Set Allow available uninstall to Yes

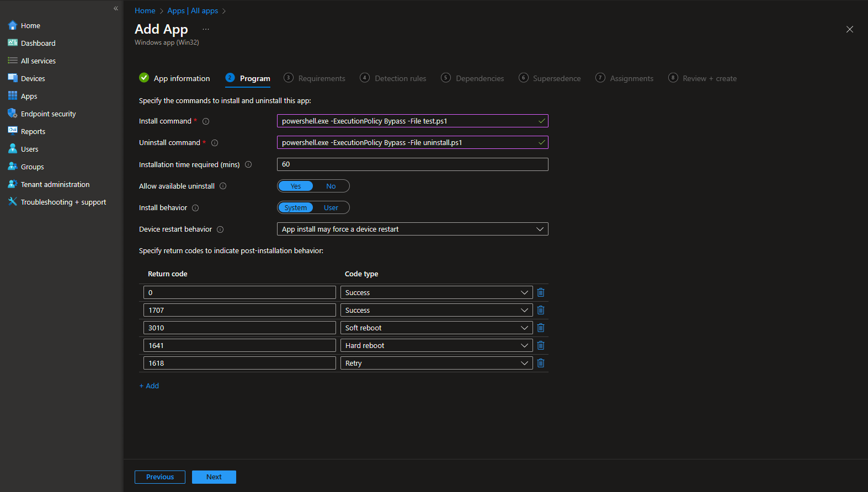pos(296,186)
